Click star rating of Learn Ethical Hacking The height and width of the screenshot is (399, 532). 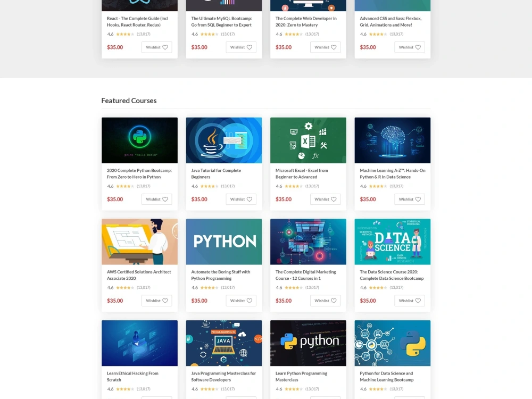(125, 389)
